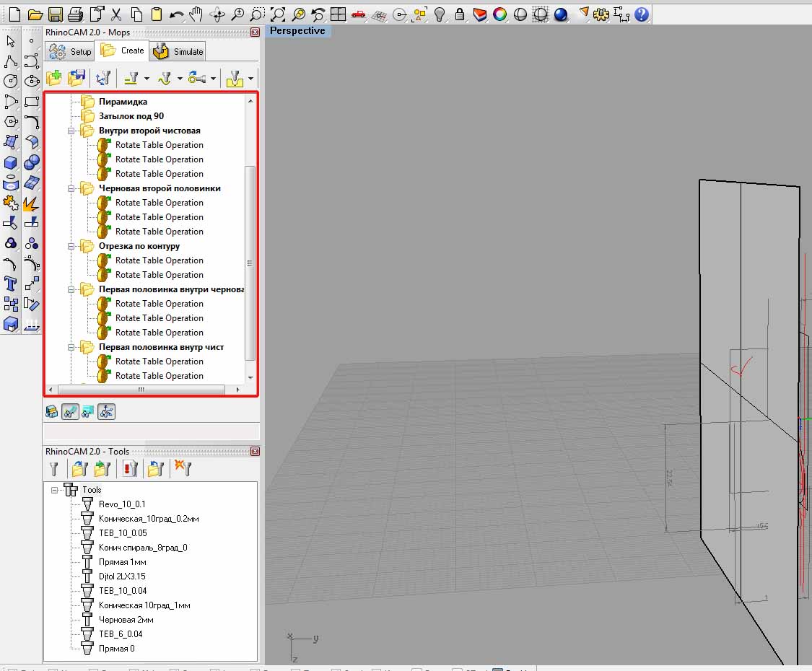Collapse the Tools tree root node
The height and width of the screenshot is (671, 812).
click(55, 490)
